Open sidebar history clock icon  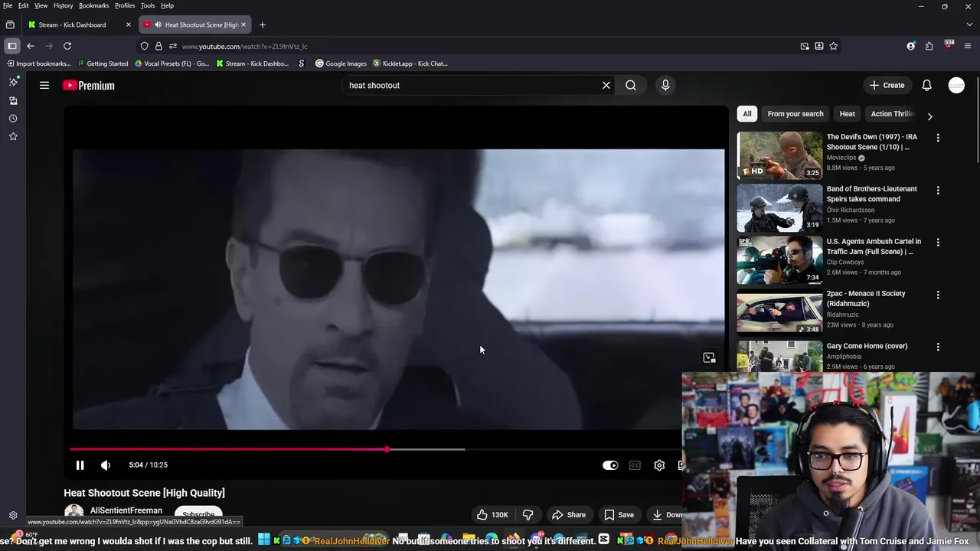[13, 119]
